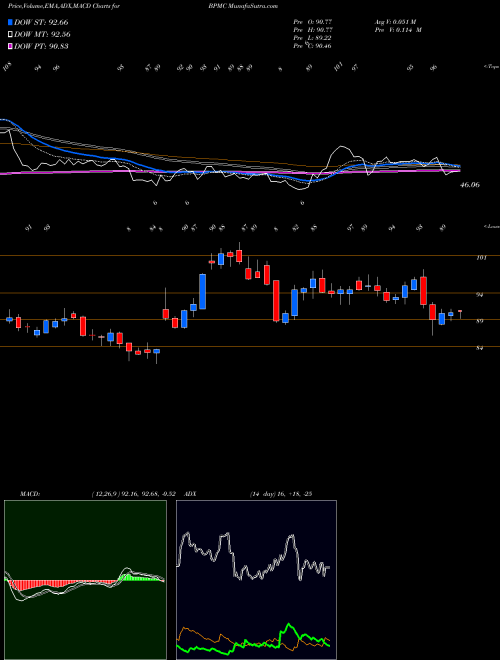This screenshot has width=500, height=660.
Task: Click the 'BPMC MunafaSutra.com' header text
Action: pos(243,6)
